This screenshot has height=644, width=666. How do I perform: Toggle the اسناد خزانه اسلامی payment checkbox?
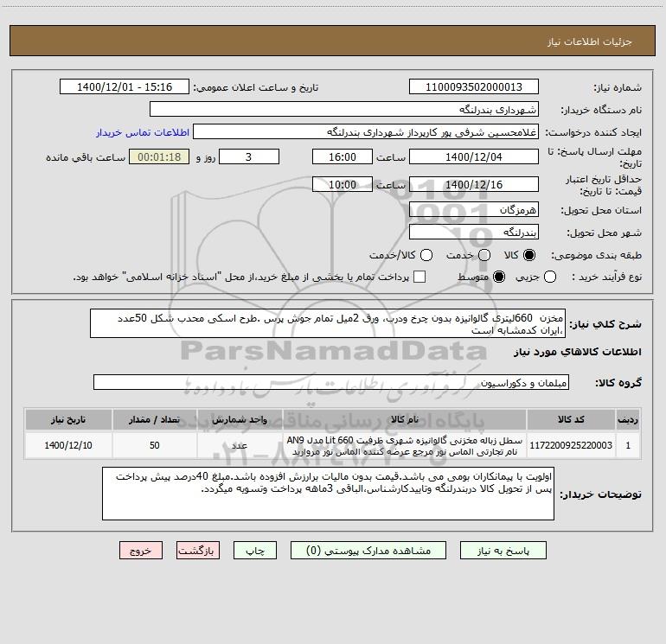tap(419, 277)
